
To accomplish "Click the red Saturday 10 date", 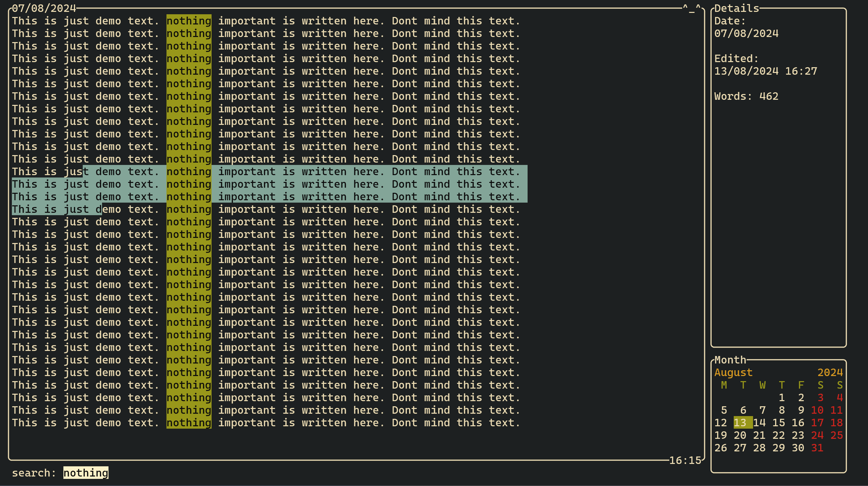I will (817, 410).
